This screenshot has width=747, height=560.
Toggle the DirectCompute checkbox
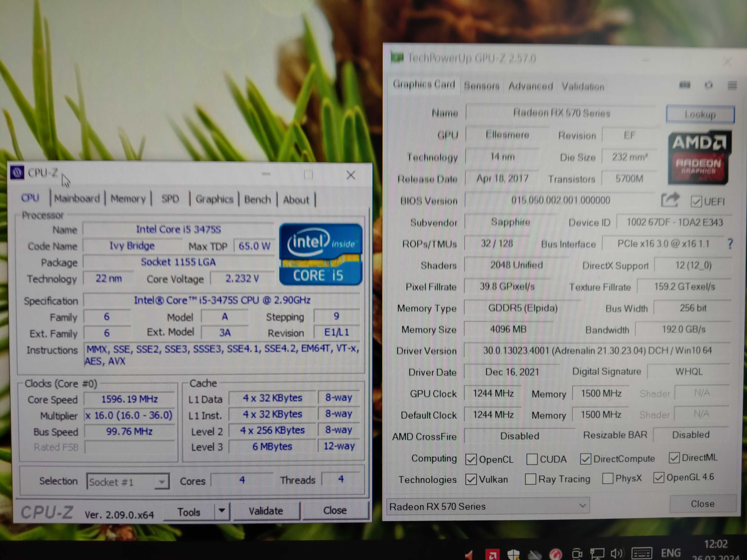[x=586, y=459]
